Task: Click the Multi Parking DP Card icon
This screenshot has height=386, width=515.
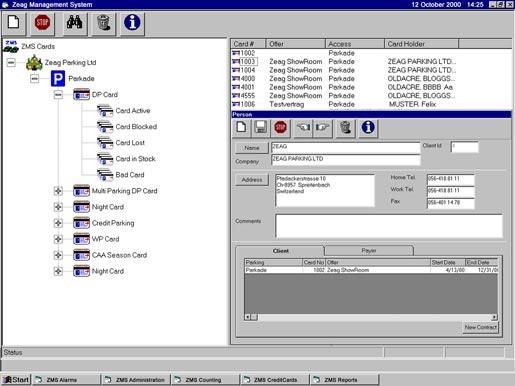Action: click(81, 191)
